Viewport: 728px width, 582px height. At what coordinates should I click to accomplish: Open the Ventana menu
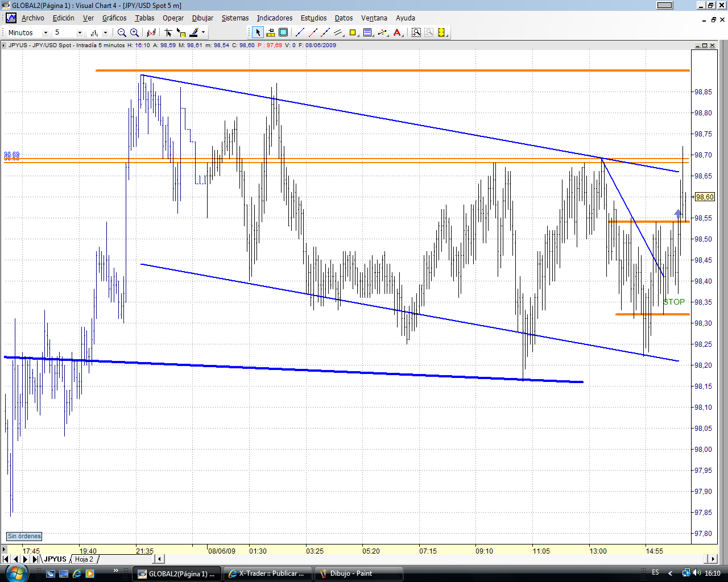374,18
